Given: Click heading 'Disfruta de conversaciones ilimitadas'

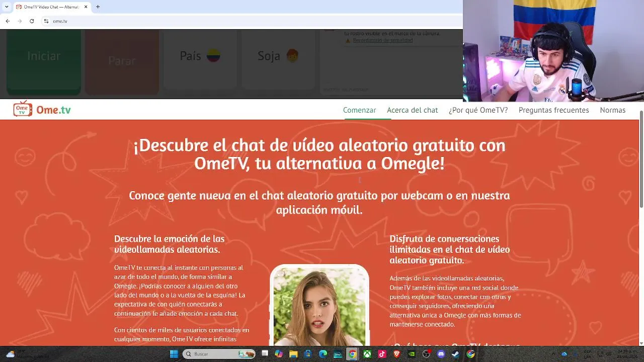Looking at the screenshot, I should pos(449,249).
